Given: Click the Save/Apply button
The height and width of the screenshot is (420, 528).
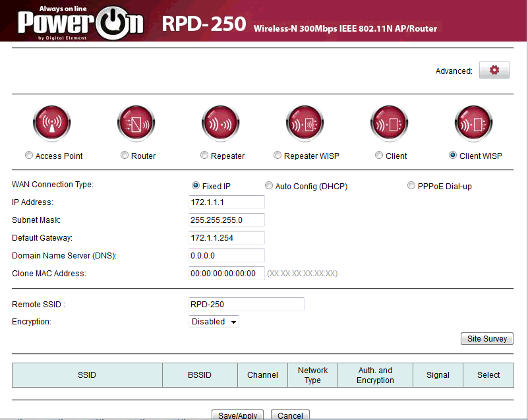Looking at the screenshot, I should click(238, 415).
